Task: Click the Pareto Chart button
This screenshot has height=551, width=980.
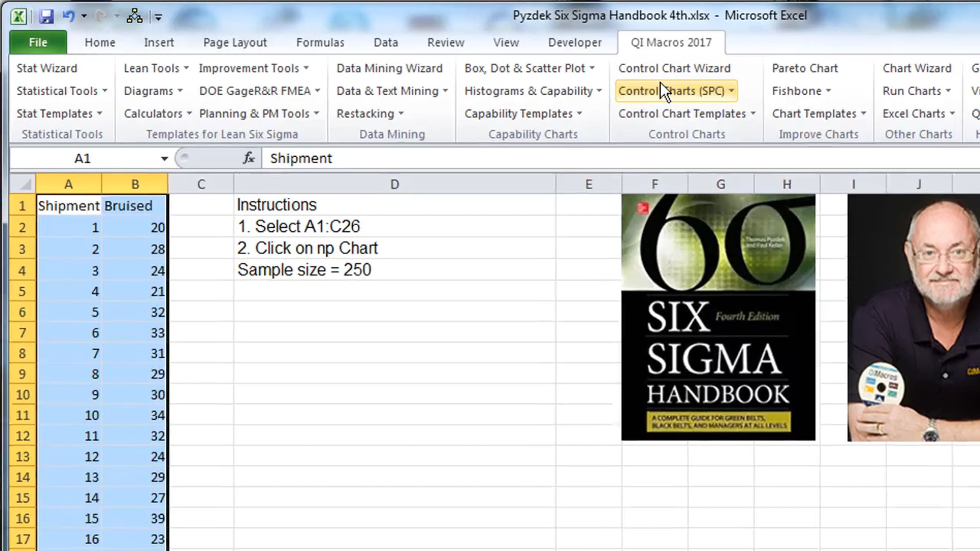Action: [x=805, y=68]
